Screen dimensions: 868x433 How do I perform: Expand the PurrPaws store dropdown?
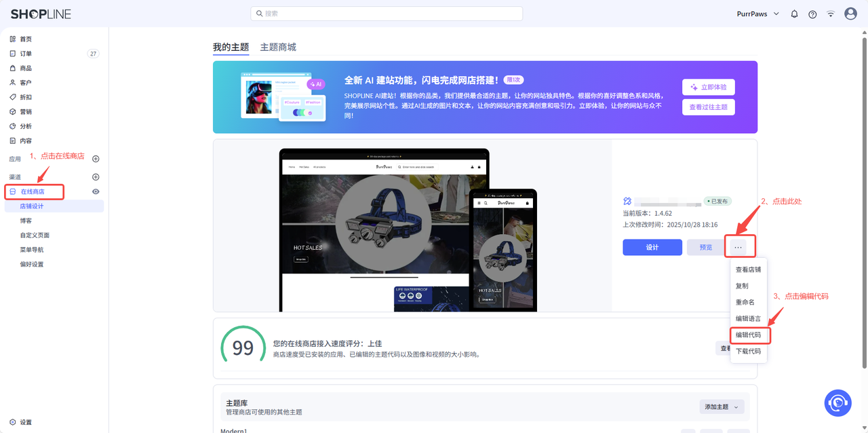pyautogui.click(x=757, y=14)
